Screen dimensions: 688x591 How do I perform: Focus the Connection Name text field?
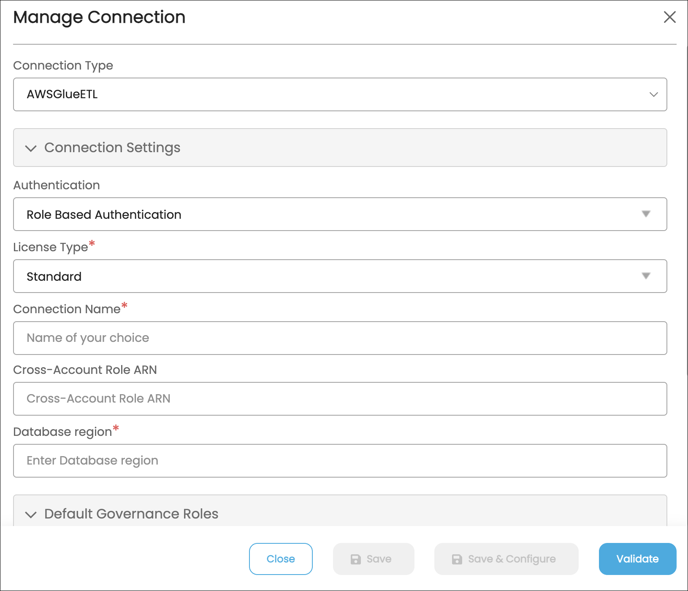pos(340,338)
